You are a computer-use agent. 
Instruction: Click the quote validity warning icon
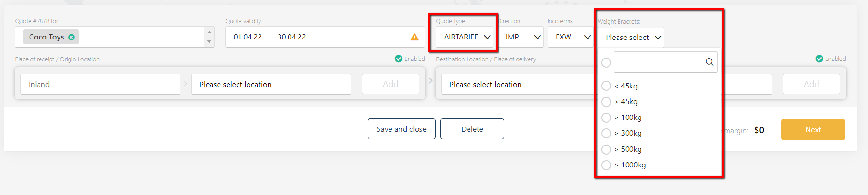pos(415,37)
